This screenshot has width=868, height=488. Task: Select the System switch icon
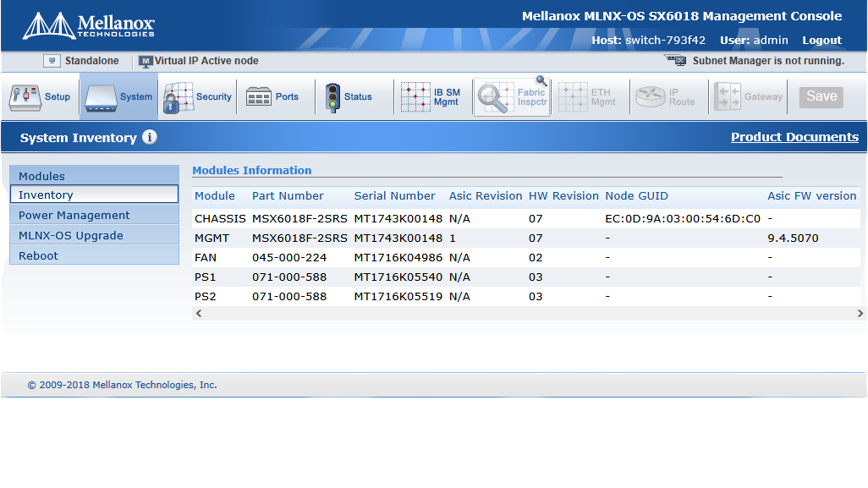(x=101, y=98)
